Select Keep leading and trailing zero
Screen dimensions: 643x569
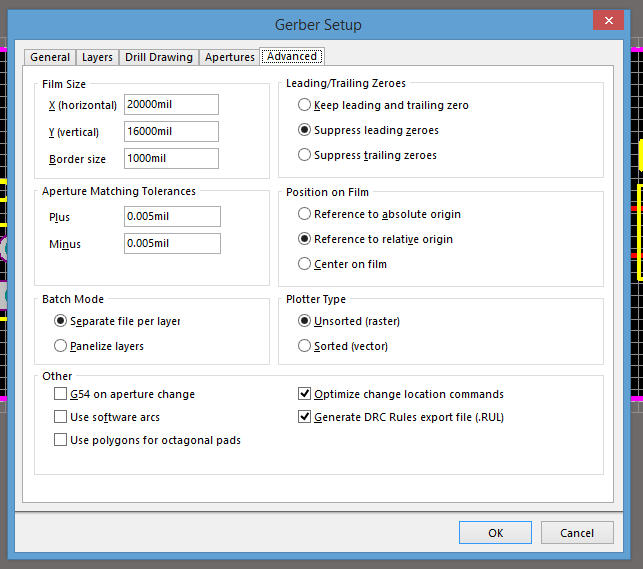(x=305, y=105)
